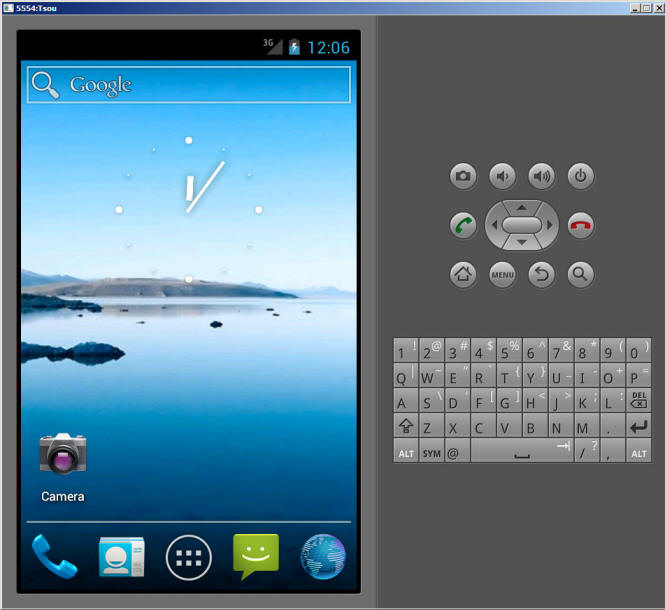Click the D-pad up arrow
665x610 pixels.
tap(522, 207)
